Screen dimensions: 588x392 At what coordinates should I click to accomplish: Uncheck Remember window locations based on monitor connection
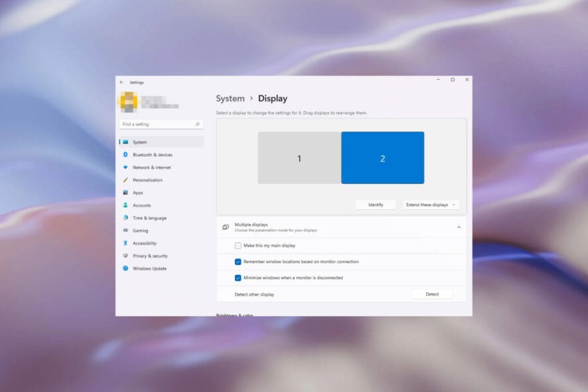[x=238, y=262]
